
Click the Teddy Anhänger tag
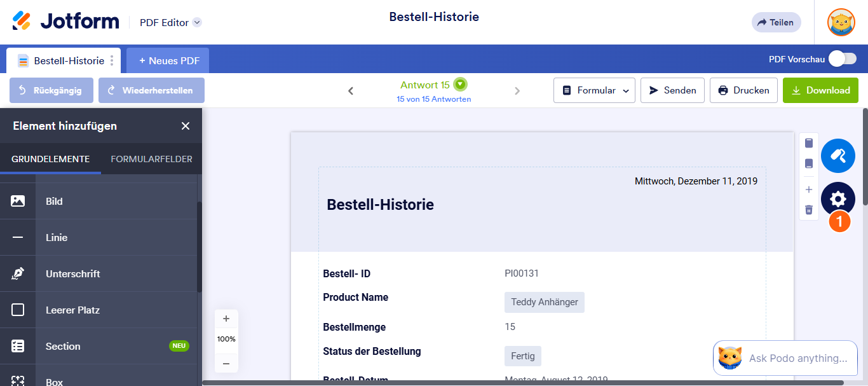coord(545,302)
